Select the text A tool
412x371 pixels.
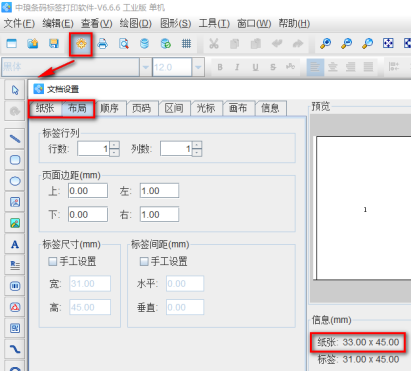pyautogui.click(x=15, y=244)
